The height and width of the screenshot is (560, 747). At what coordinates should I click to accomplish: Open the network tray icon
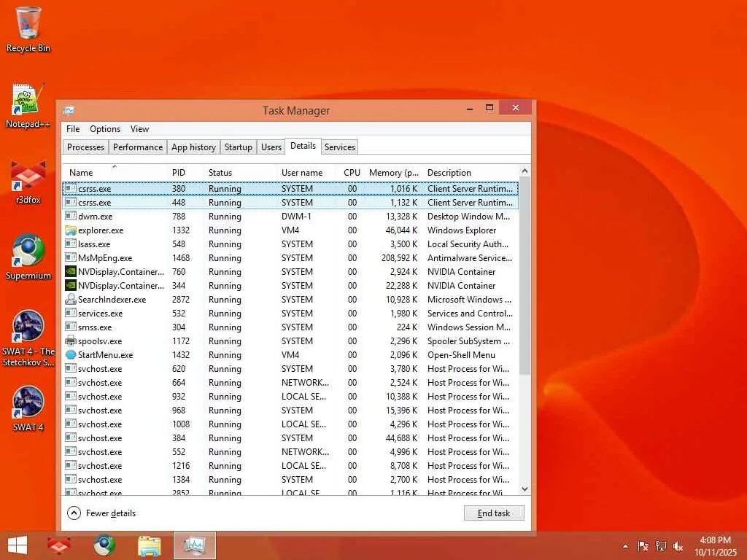[661, 546]
